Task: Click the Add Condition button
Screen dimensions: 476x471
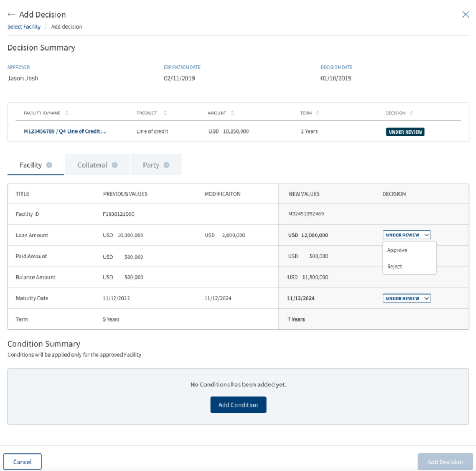Action: point(238,404)
